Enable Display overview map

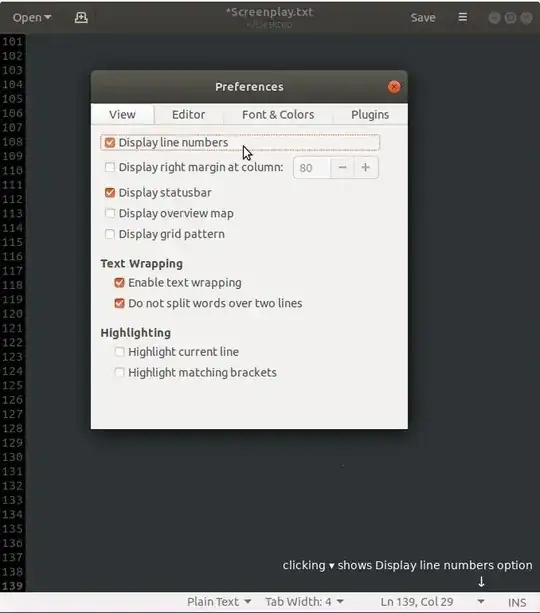point(110,213)
